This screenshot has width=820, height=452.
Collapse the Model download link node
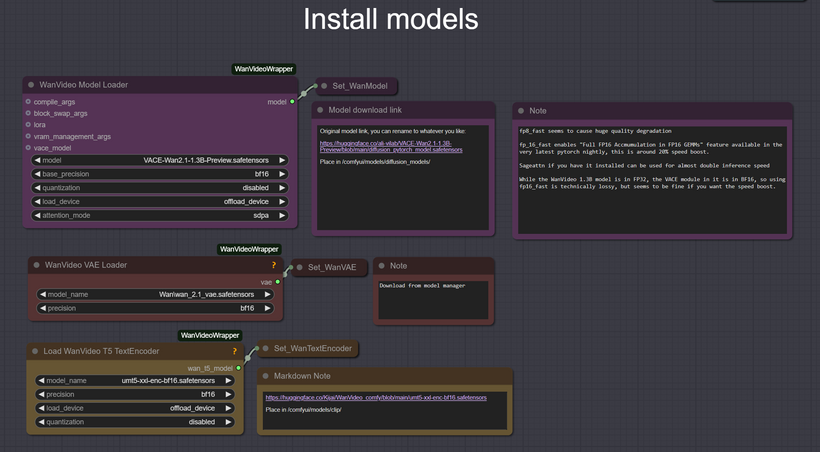click(x=320, y=110)
